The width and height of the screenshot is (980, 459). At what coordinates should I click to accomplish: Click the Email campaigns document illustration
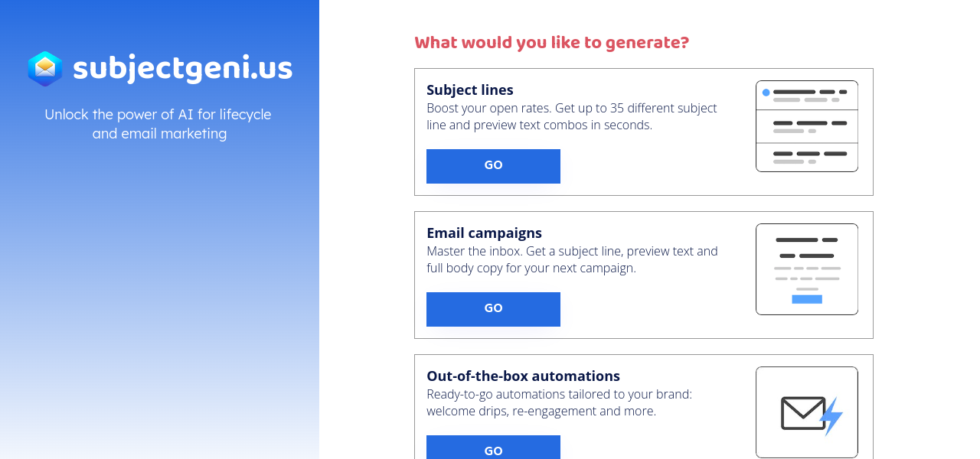click(806, 269)
